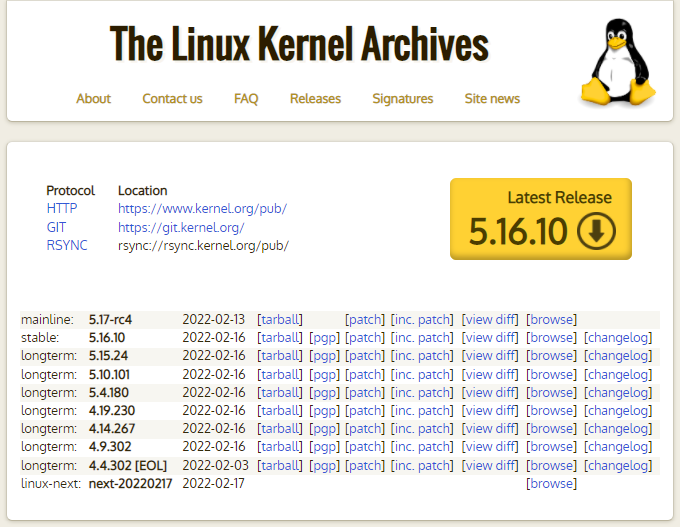680x527 pixels.
Task: Open https://www.kernel.org/pub/ link
Action: point(203,209)
